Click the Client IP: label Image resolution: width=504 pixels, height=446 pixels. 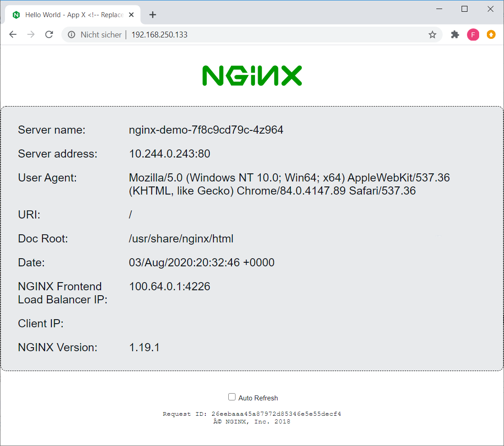coord(41,324)
